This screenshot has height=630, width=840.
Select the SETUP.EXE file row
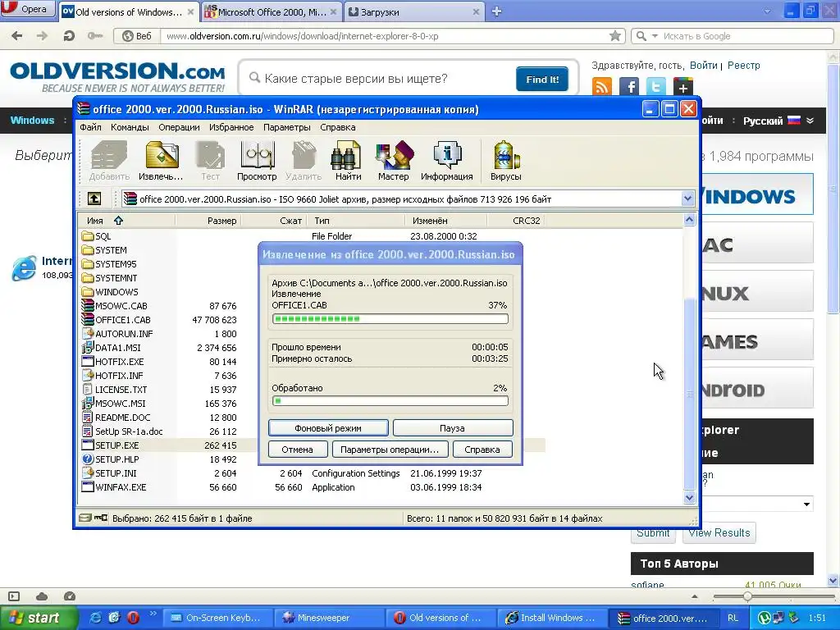[x=311, y=445]
